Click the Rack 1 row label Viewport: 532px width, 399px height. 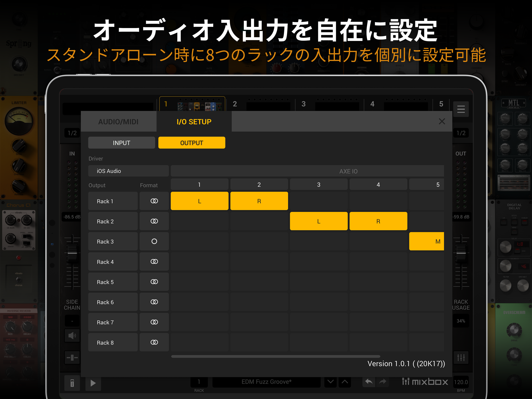(113, 201)
